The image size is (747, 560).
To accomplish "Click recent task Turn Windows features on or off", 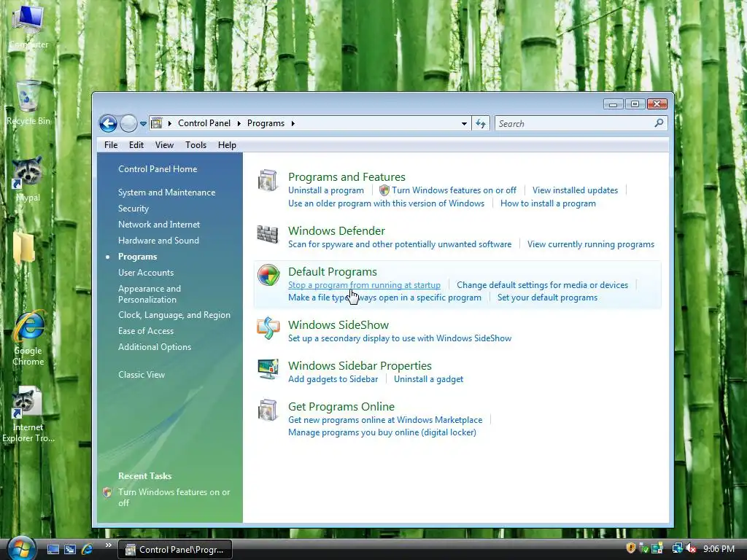I will (174, 497).
